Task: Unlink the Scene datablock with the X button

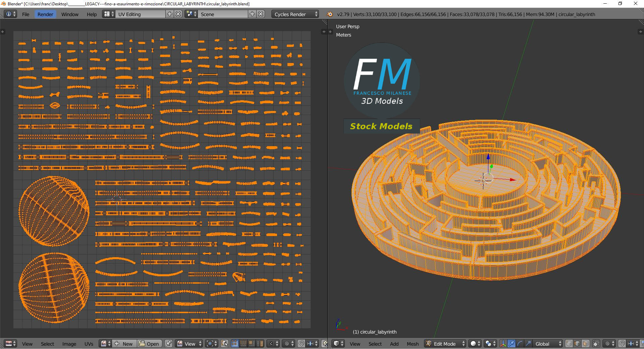Action: (261, 14)
